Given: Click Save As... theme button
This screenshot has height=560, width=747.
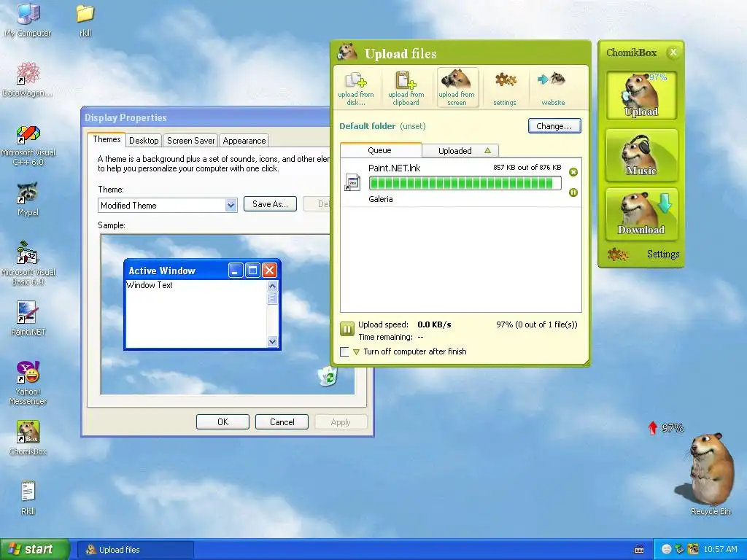Looking at the screenshot, I should click(270, 204).
